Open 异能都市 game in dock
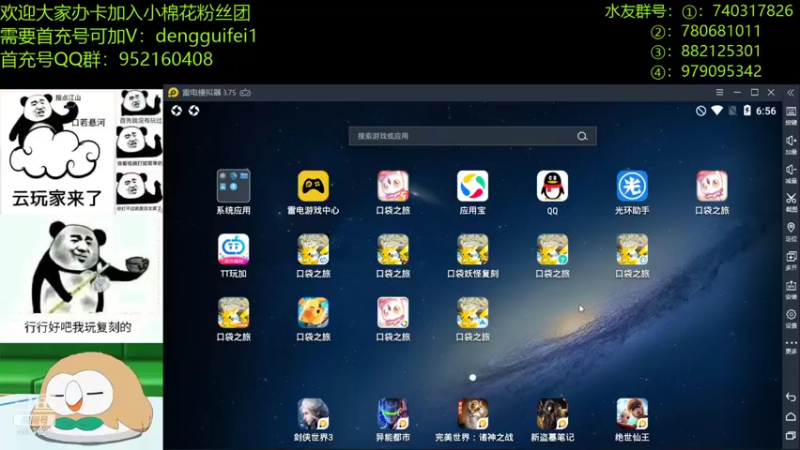The image size is (800, 450). click(393, 414)
